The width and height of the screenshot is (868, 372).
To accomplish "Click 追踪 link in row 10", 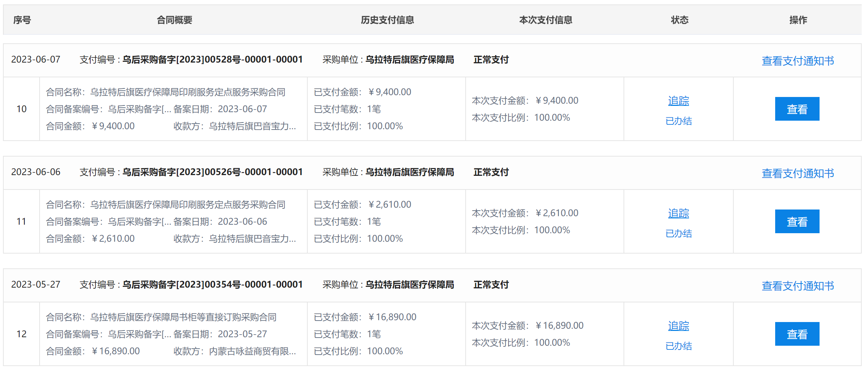I will tap(679, 101).
